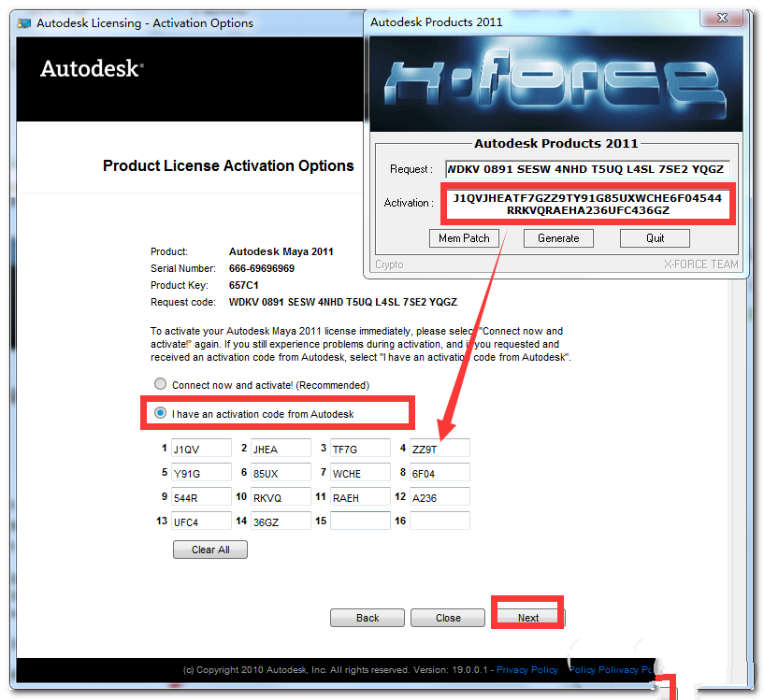Click the X-FORCE TEAM label in keygen
The image size is (764, 700).
[700, 264]
